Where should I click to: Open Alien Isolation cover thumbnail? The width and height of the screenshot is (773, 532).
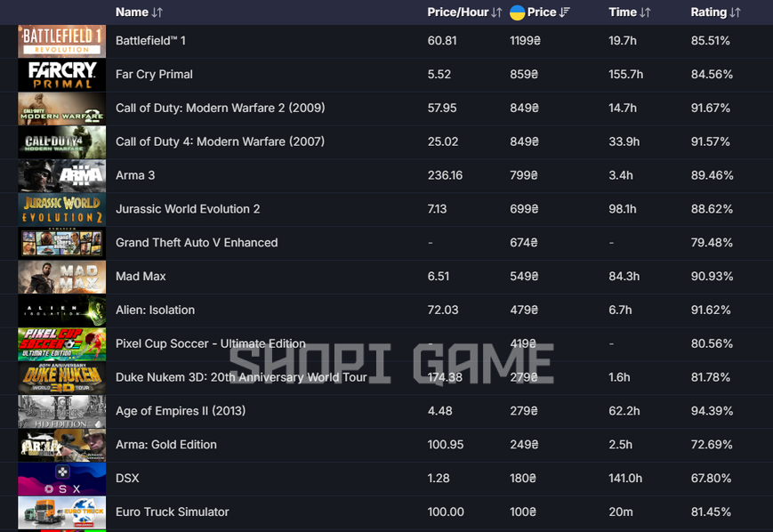tap(62, 310)
